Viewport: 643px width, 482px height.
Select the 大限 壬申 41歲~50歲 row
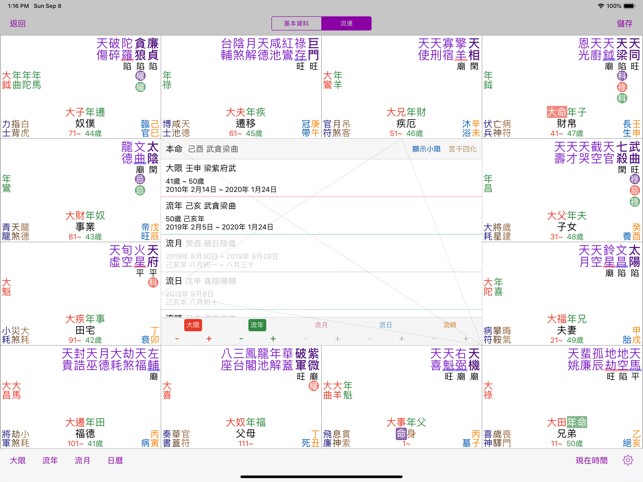[x=322, y=178]
